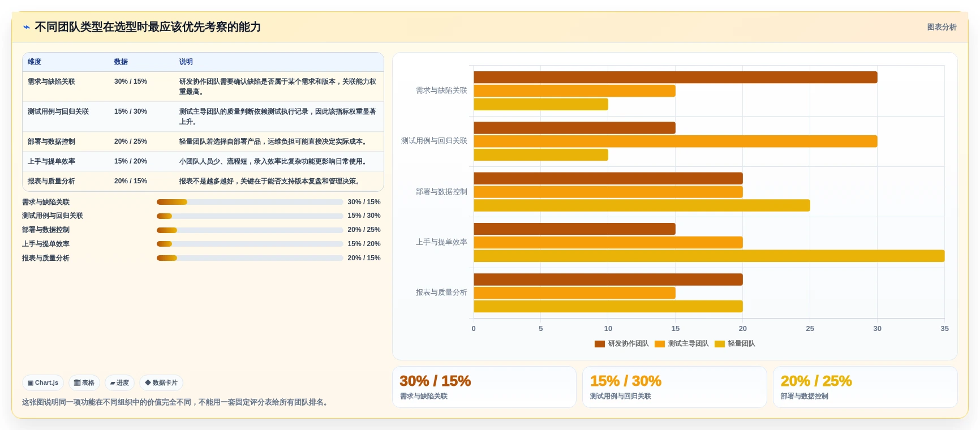Image resolution: width=980 pixels, height=430 pixels.
Task: Click the 维度 column header
Action: (35, 62)
